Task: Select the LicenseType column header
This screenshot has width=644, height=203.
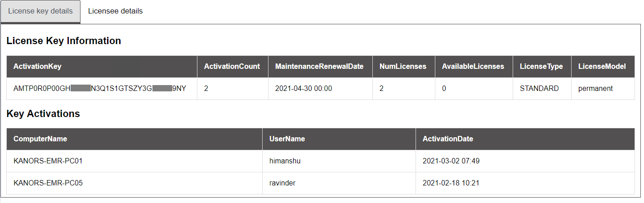Action: pos(542,67)
